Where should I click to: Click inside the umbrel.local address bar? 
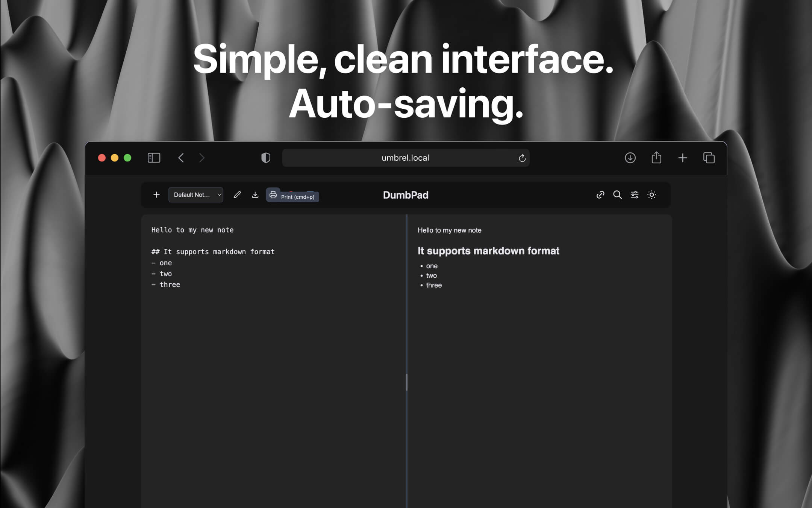(x=406, y=158)
